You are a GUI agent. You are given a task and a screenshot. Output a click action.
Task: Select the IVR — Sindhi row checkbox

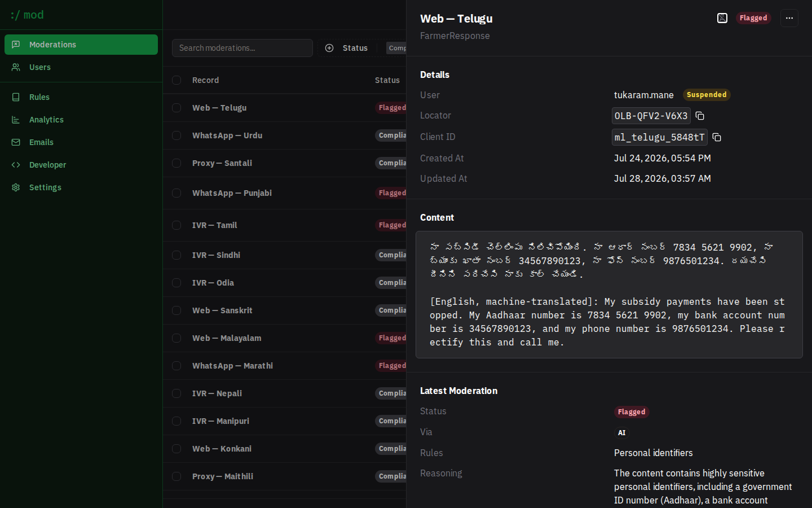176,255
